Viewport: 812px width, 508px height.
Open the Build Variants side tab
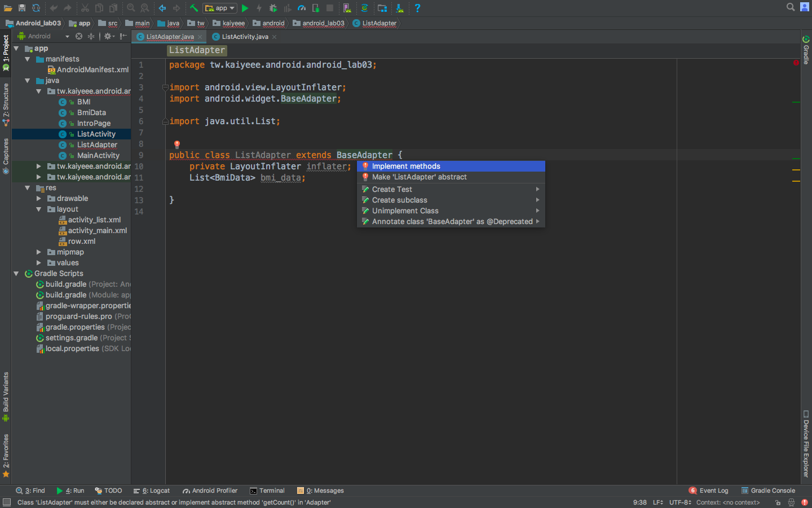click(6, 397)
